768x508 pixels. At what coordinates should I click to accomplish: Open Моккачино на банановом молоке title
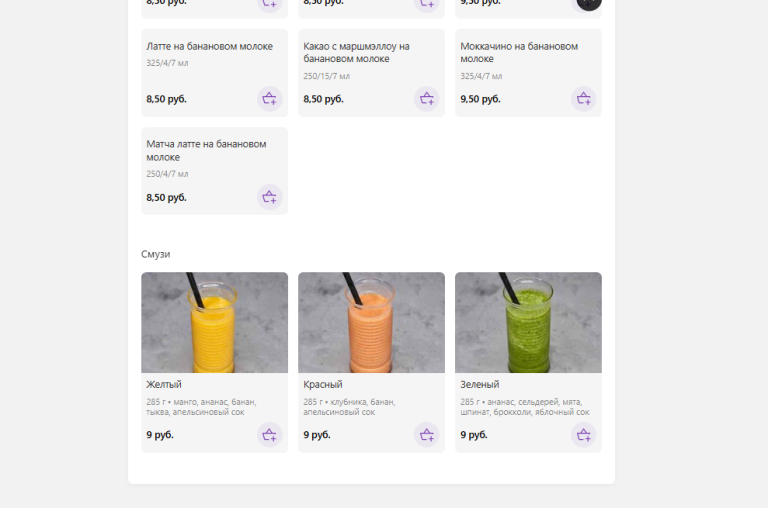[519, 52]
